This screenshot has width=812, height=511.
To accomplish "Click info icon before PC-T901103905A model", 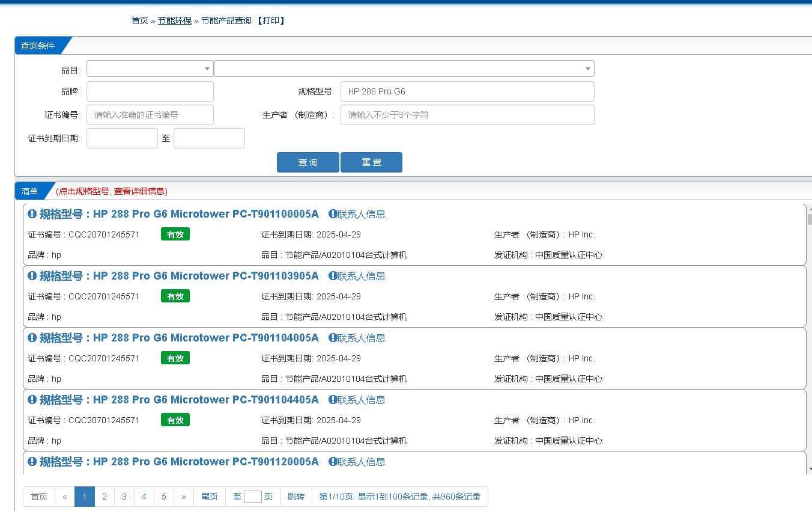I will [x=32, y=276].
